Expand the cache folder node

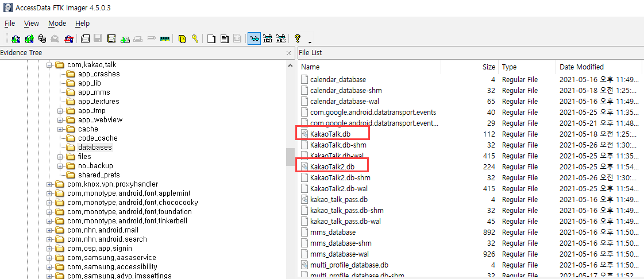[x=60, y=129]
